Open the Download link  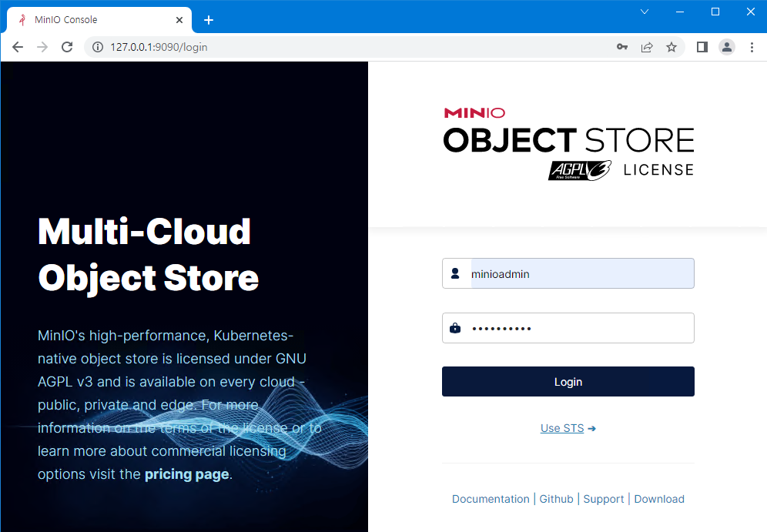coord(659,499)
